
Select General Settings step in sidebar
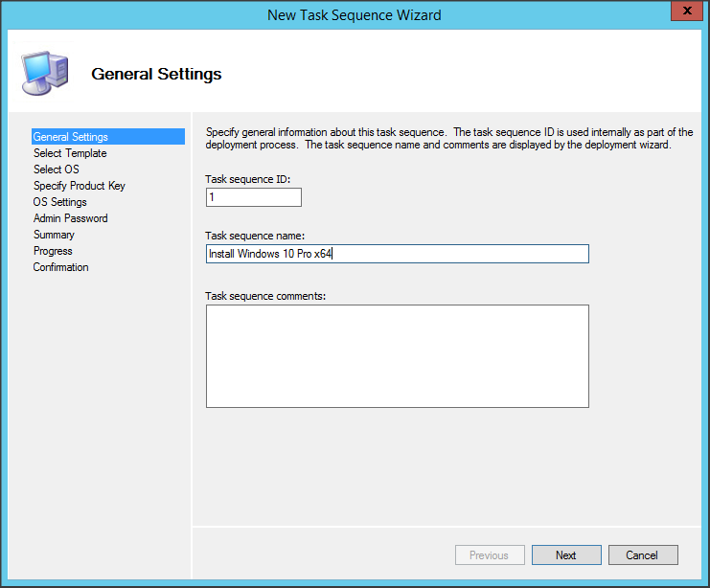[71, 137]
